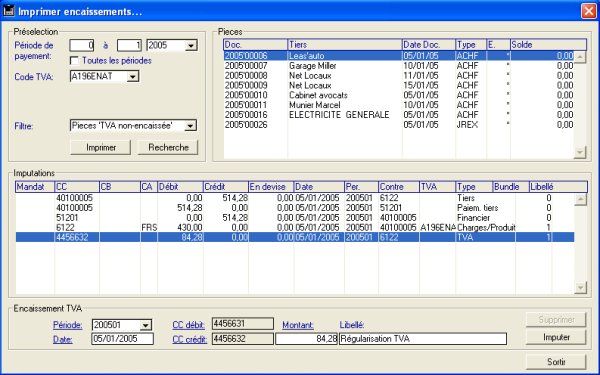Click the end period field containing 1
This screenshot has width=600, height=375.
pyautogui.click(x=129, y=46)
